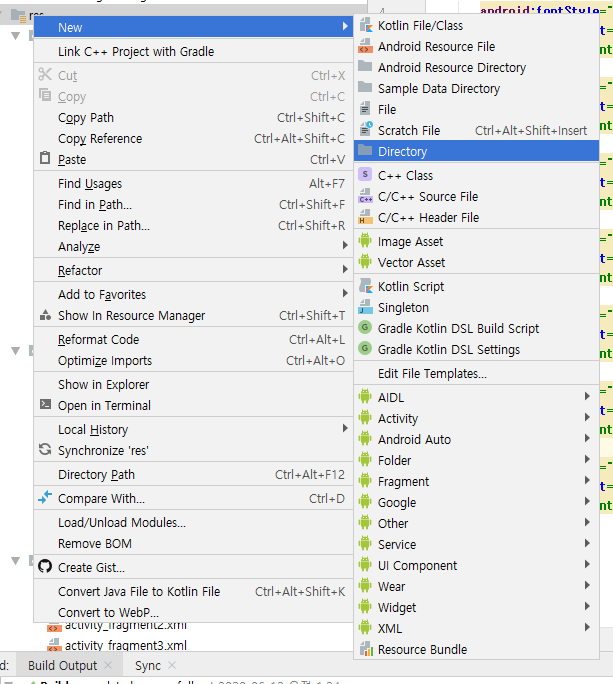Click the C/C++ Header File icon

(x=366, y=217)
